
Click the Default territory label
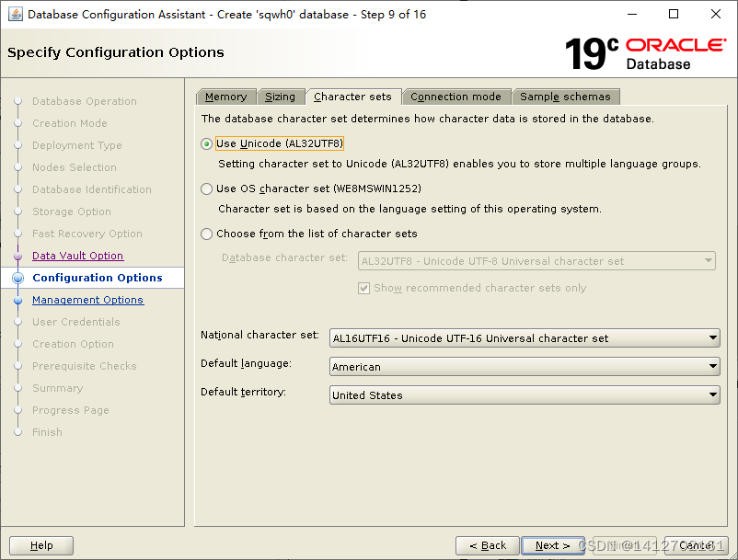point(243,392)
